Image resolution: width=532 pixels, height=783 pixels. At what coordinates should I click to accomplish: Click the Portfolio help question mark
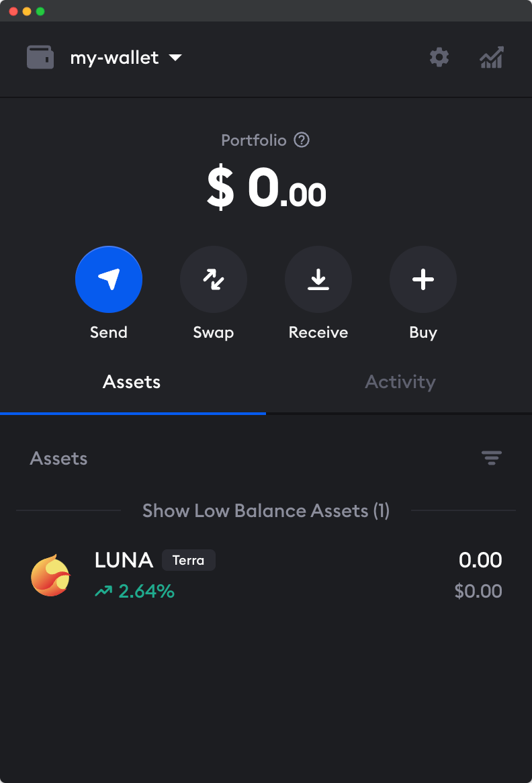302,140
